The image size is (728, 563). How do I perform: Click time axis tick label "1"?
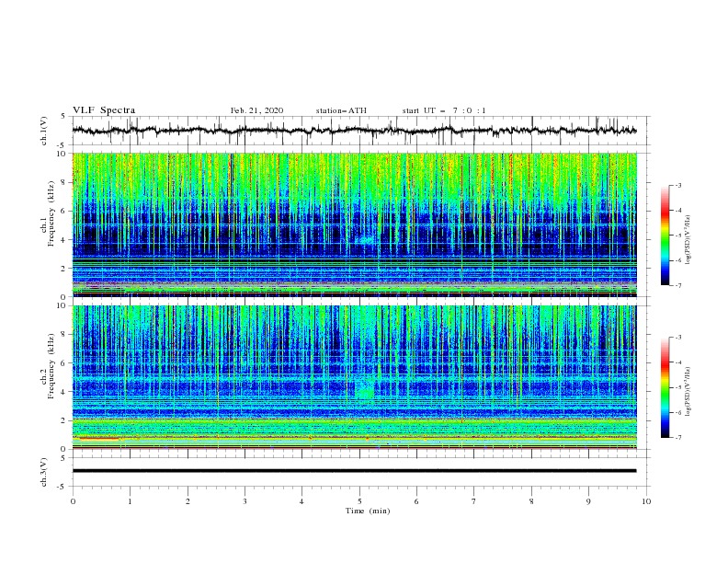click(x=130, y=501)
